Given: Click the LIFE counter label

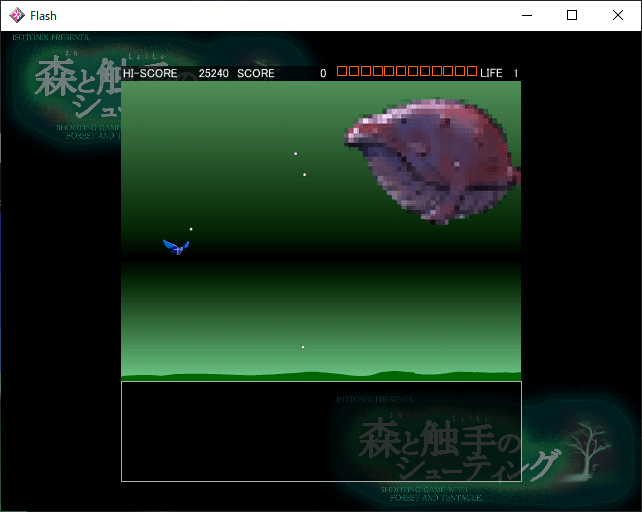Looking at the screenshot, I should tap(492, 73).
